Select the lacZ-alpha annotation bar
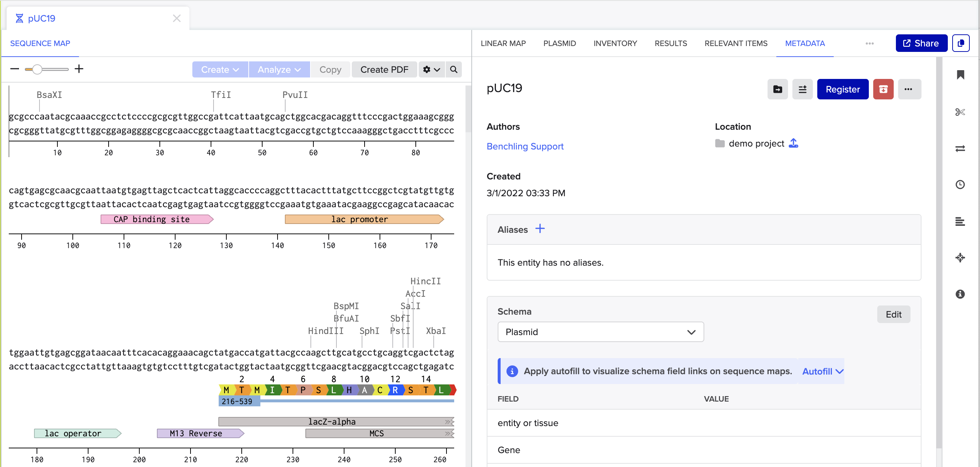980x467 pixels. pyautogui.click(x=336, y=422)
